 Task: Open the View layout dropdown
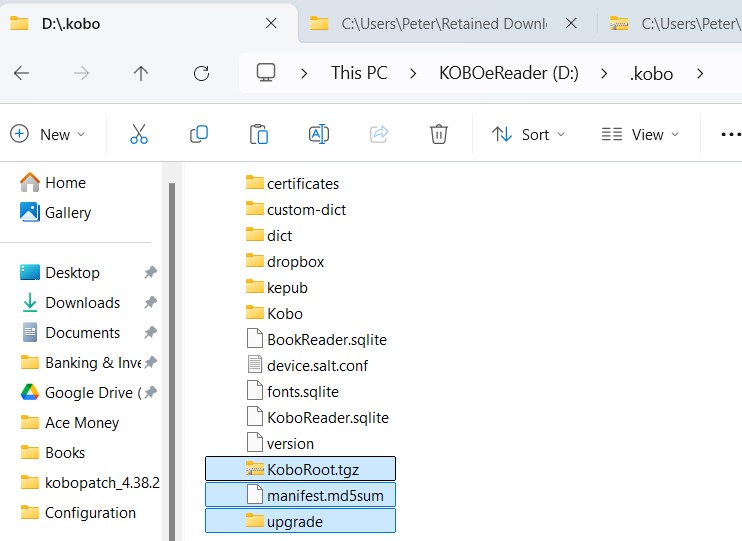640,134
